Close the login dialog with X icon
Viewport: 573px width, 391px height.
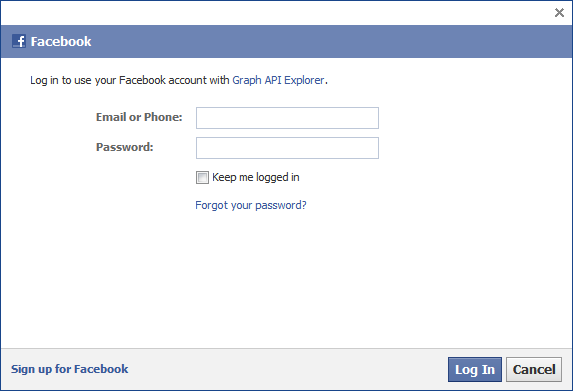tap(559, 13)
